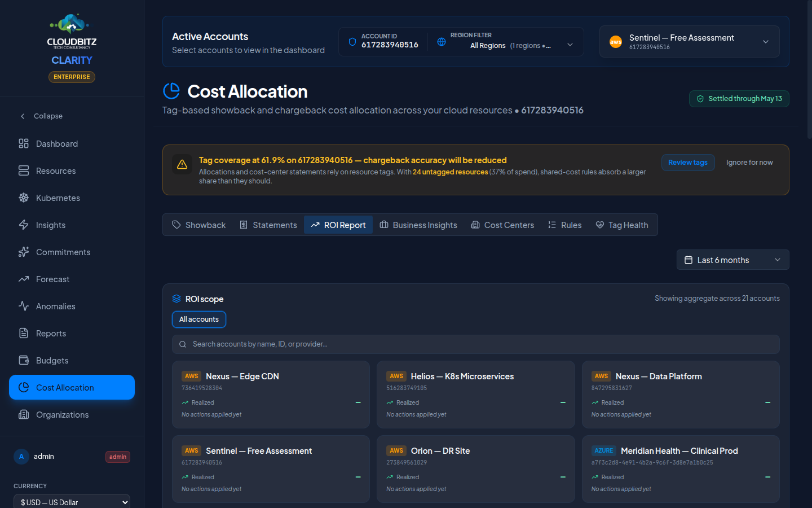Click the calendar icon in date range
This screenshot has width=812, height=508.
click(689, 260)
